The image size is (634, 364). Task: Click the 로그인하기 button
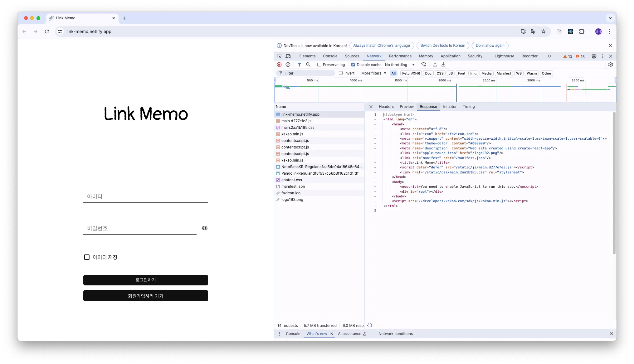[x=145, y=280]
